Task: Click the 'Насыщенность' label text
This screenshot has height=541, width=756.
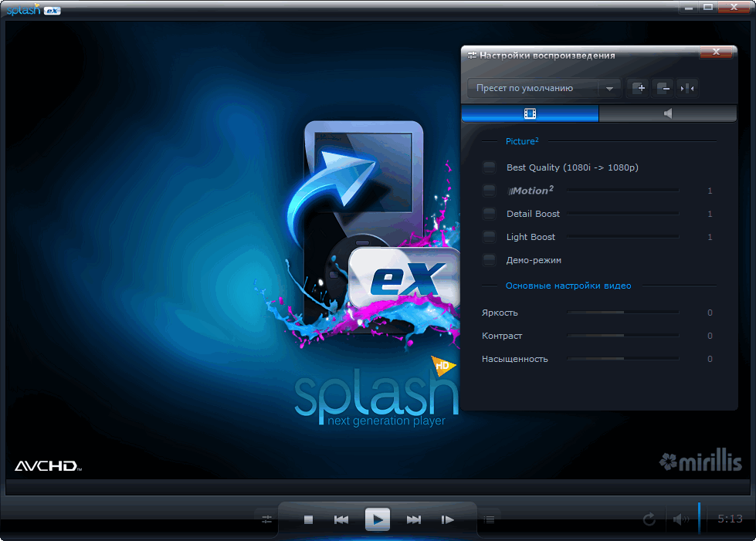Action: click(x=515, y=359)
